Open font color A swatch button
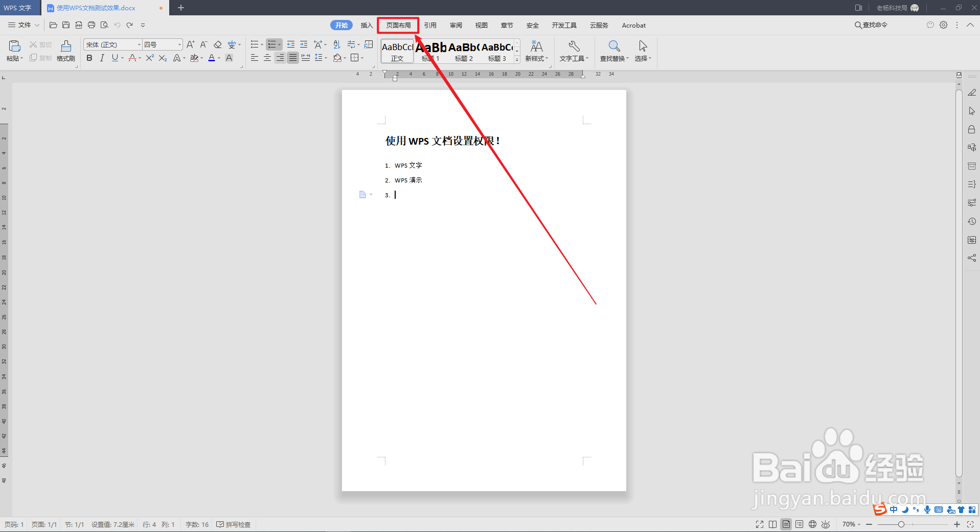980x532 pixels. click(212, 58)
